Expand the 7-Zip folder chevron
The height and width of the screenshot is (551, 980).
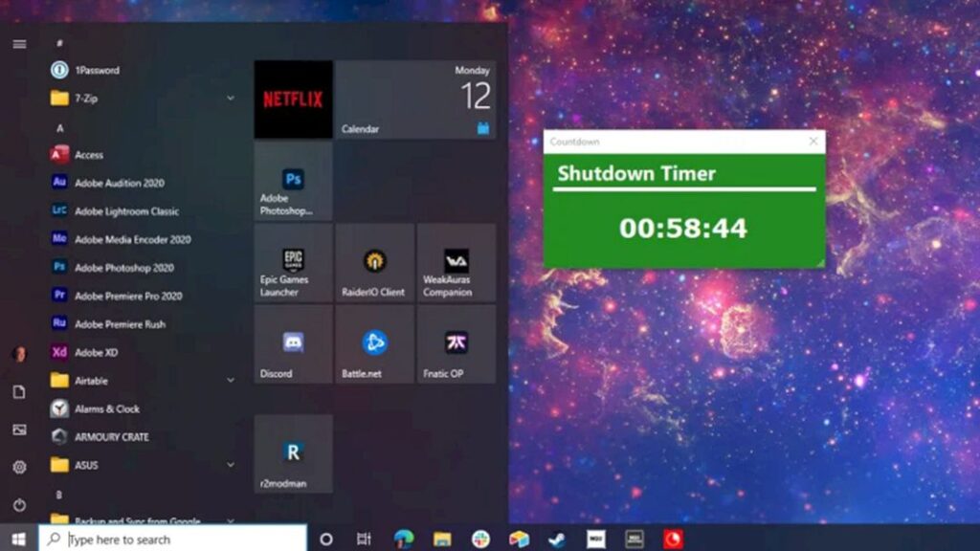pos(231,99)
